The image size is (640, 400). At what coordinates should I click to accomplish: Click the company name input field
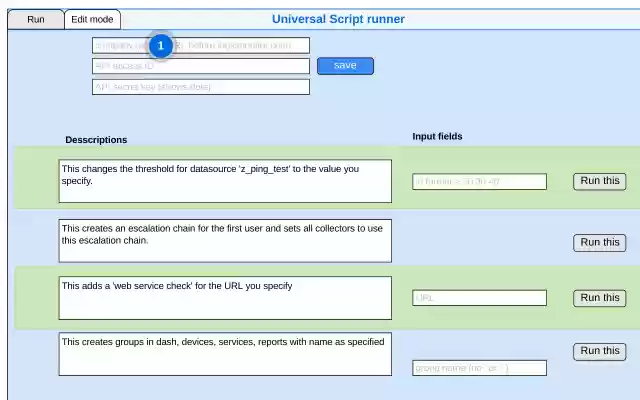click(x=201, y=45)
